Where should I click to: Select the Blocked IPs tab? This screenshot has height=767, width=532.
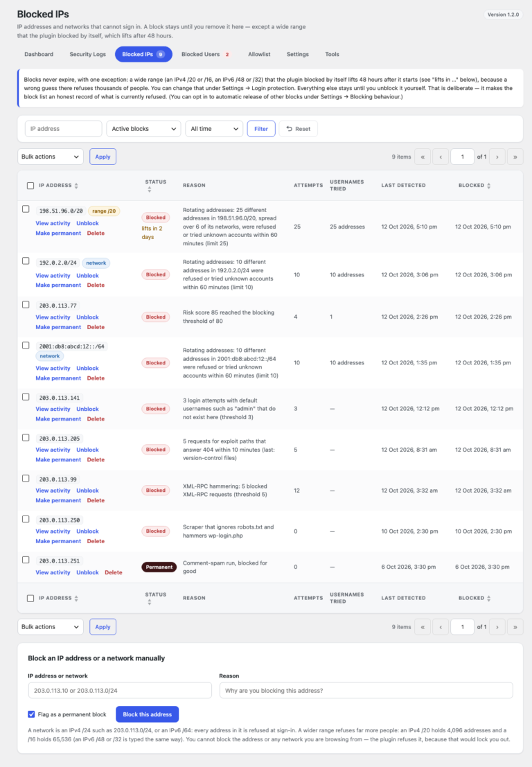[144, 54]
